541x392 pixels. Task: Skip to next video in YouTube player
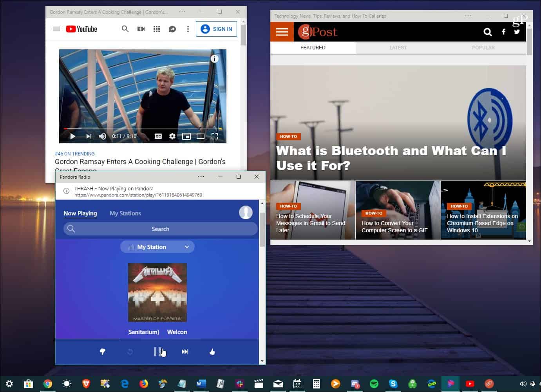pyautogui.click(x=89, y=136)
